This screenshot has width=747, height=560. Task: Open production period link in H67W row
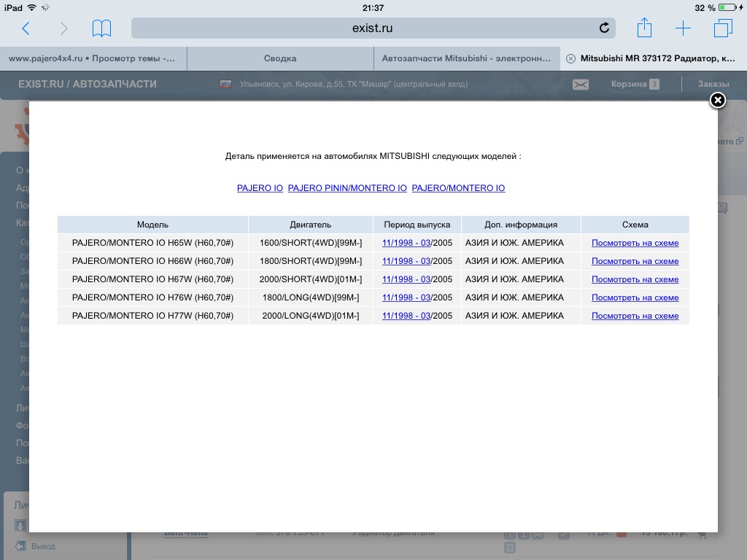[406, 279]
